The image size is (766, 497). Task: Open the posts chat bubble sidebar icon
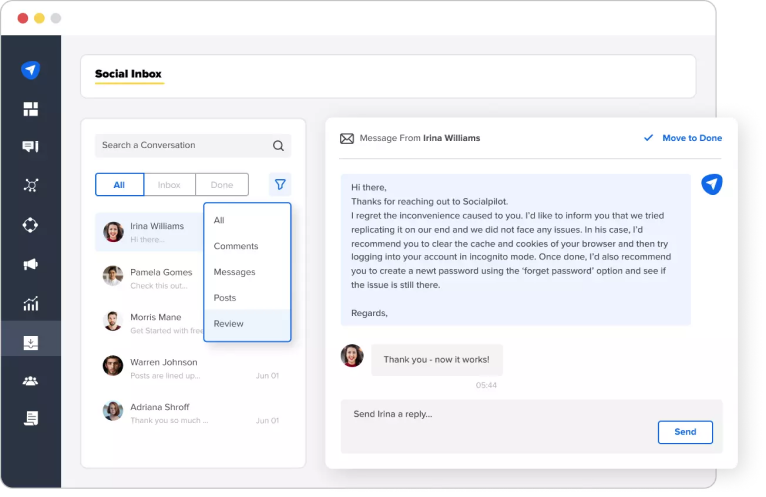30,147
